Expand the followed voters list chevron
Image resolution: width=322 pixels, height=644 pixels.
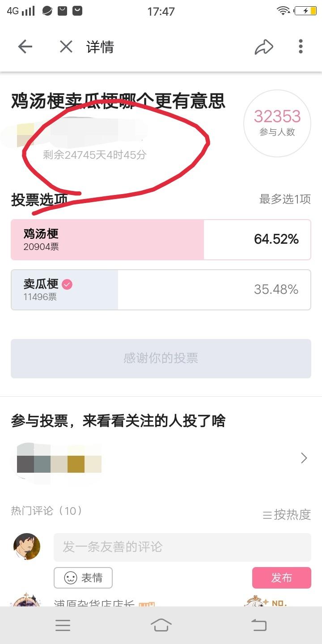[x=304, y=458]
